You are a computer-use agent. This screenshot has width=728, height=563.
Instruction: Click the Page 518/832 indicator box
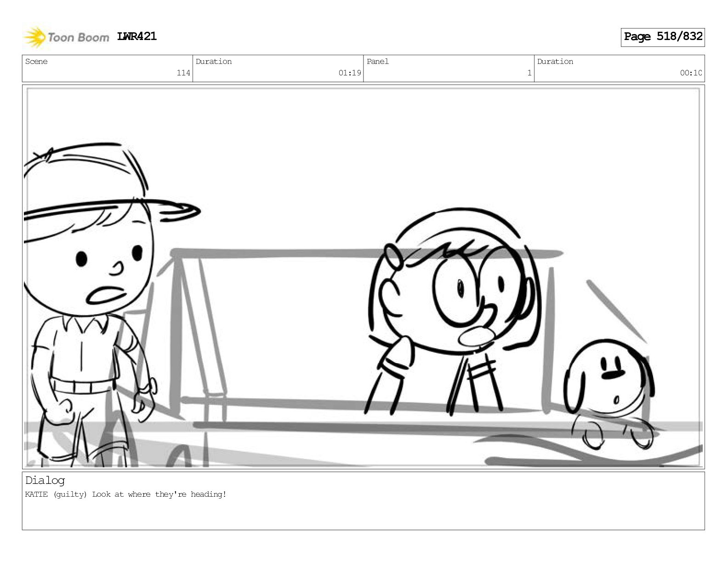[x=663, y=37]
